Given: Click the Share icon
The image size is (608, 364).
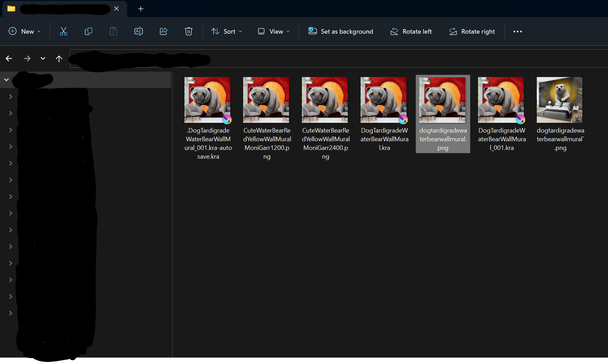Looking at the screenshot, I should coord(164,32).
